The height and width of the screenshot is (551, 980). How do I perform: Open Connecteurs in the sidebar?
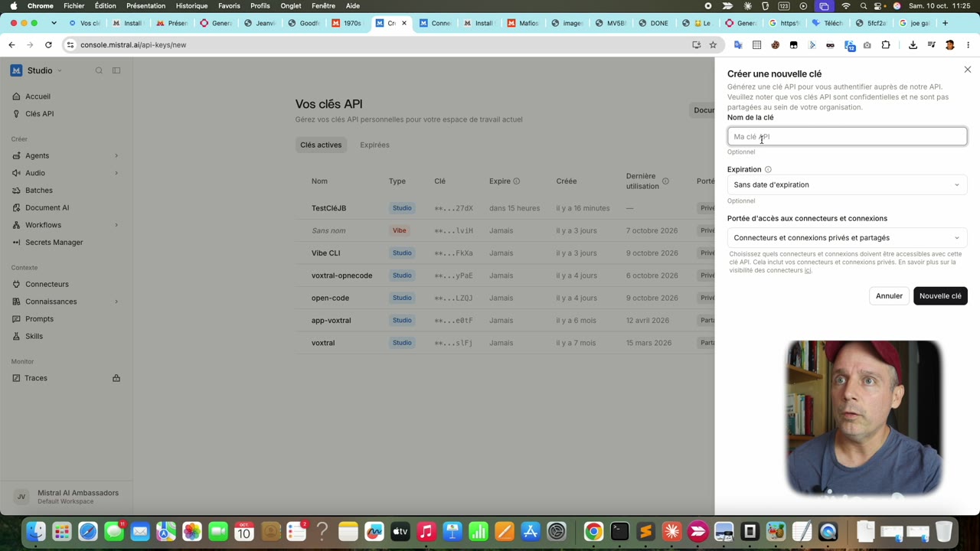tap(47, 284)
